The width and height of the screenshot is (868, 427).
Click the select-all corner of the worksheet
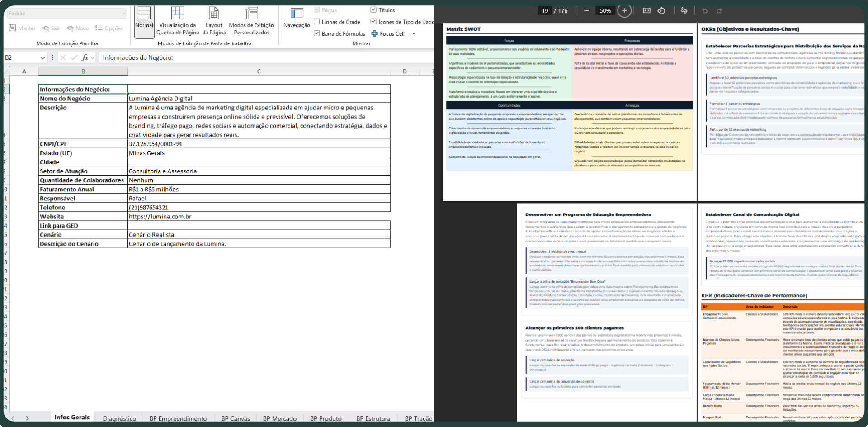point(6,71)
